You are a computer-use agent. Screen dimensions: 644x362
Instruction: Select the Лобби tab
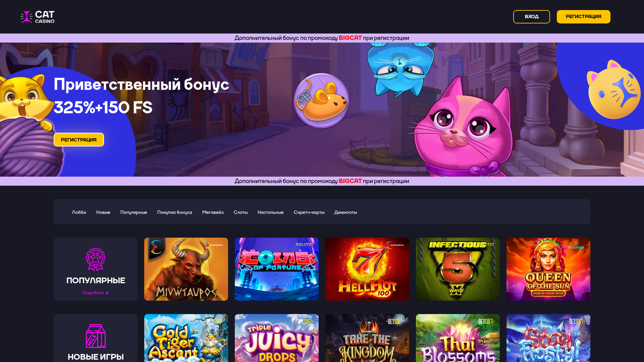tap(79, 213)
